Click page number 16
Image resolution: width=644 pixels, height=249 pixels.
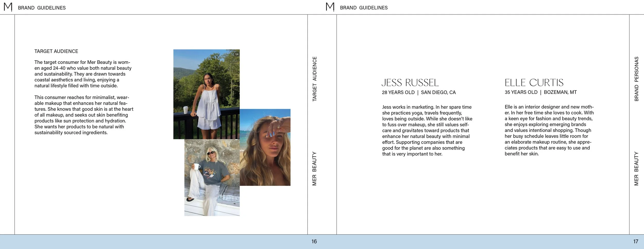(314, 242)
